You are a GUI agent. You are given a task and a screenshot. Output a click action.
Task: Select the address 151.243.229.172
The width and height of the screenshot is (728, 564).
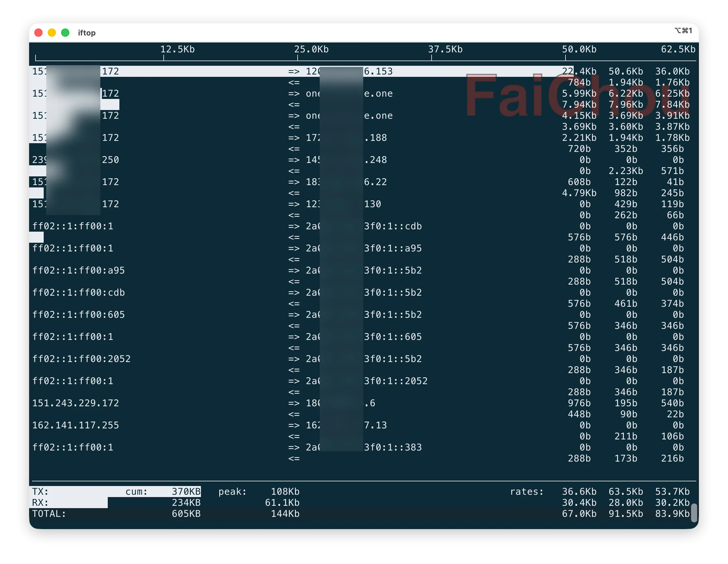pos(76,403)
